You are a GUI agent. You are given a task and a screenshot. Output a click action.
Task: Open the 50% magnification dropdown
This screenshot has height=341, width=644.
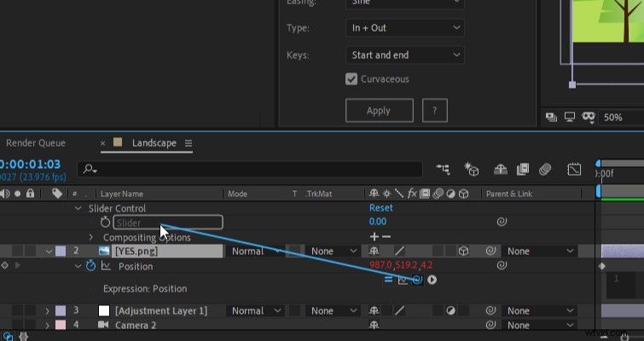(622, 118)
